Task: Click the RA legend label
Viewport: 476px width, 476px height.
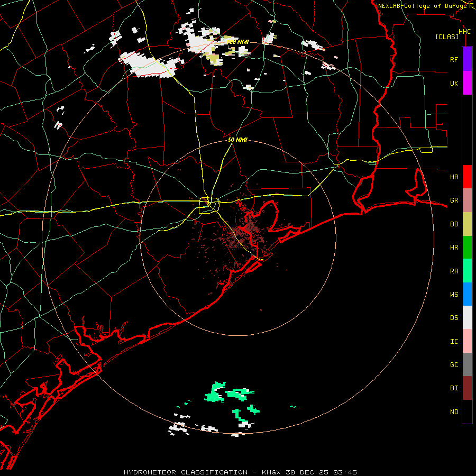Action: 454,271
